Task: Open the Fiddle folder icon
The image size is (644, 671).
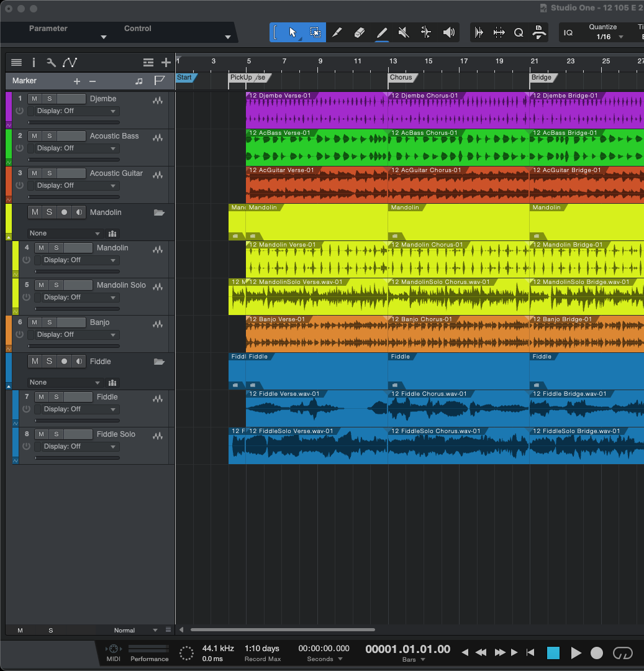Action: [x=159, y=362]
